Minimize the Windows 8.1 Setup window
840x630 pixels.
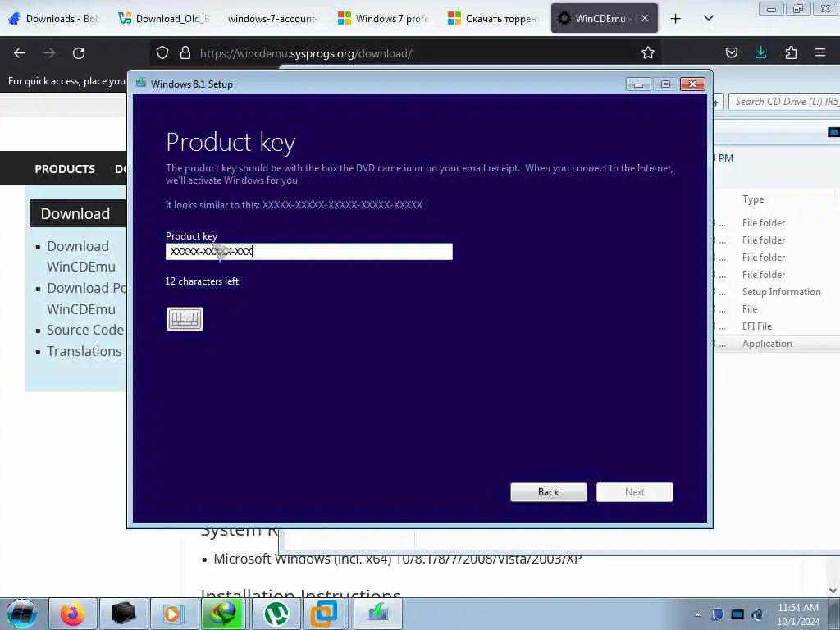(638, 84)
